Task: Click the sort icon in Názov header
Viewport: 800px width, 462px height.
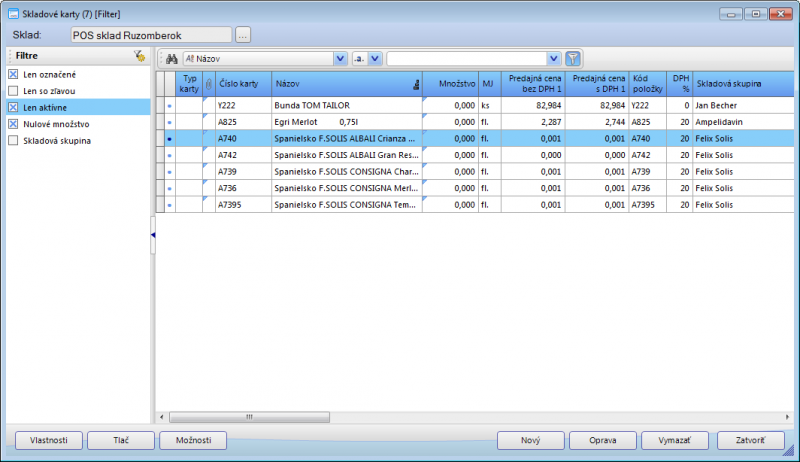Action: [415, 87]
